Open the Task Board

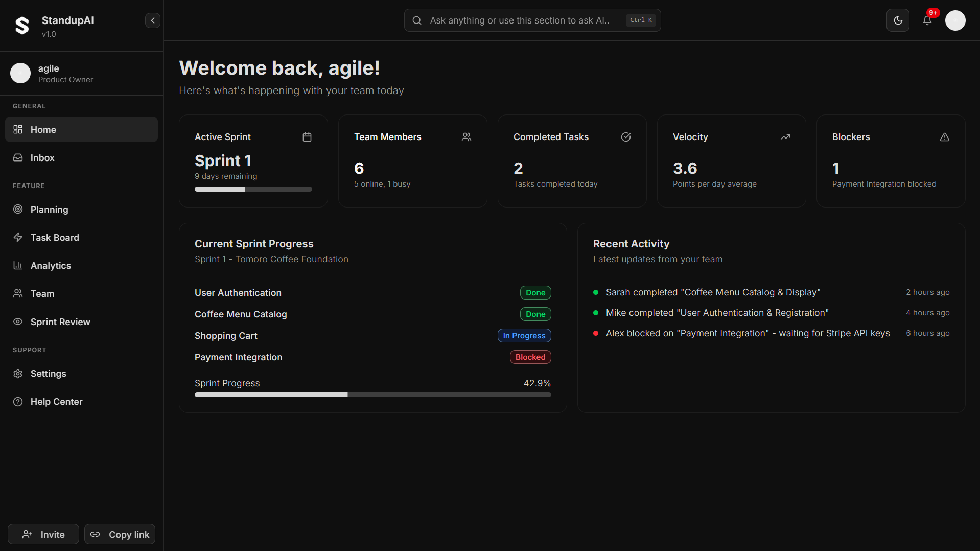point(54,237)
